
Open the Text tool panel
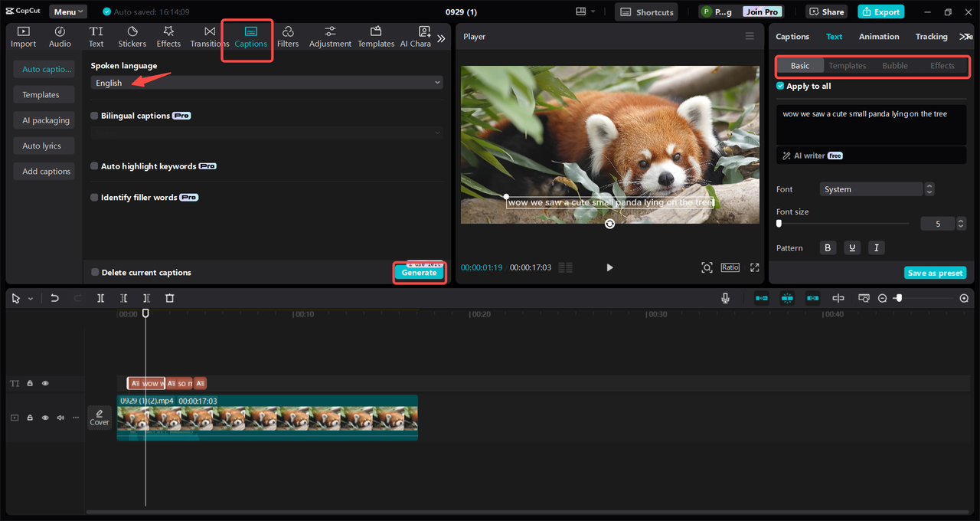96,37
